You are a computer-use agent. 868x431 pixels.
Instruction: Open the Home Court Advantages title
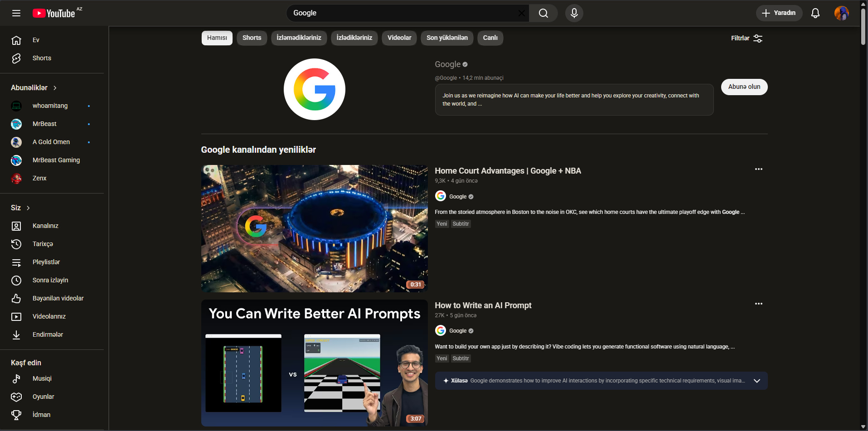pos(508,171)
